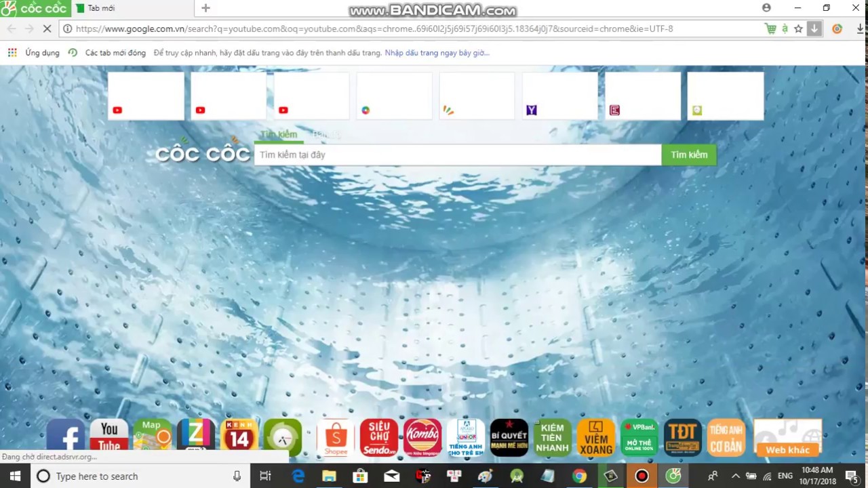Open the downloads button in the toolbar
The height and width of the screenshot is (488, 868).
click(814, 28)
